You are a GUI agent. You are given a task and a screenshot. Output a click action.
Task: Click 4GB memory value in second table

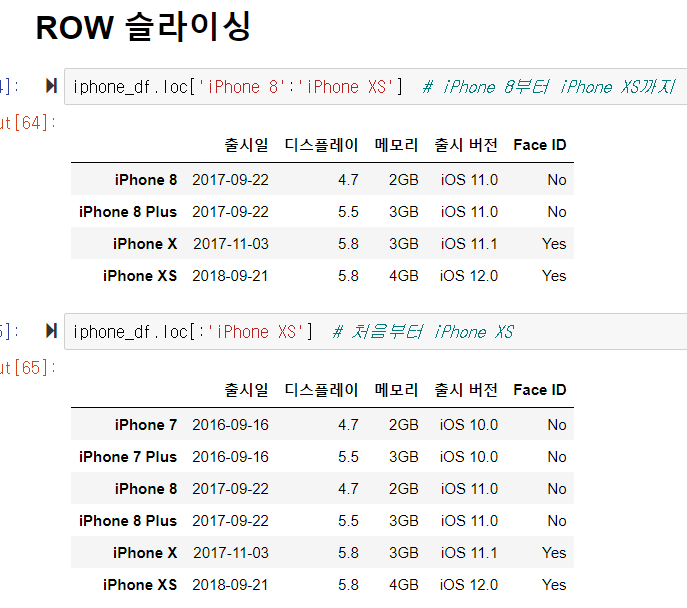point(404,584)
